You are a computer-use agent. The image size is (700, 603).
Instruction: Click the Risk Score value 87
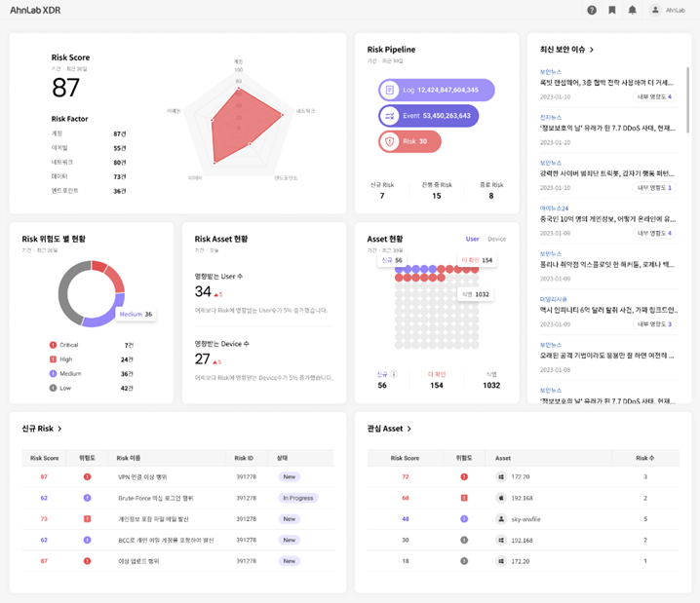pos(65,88)
